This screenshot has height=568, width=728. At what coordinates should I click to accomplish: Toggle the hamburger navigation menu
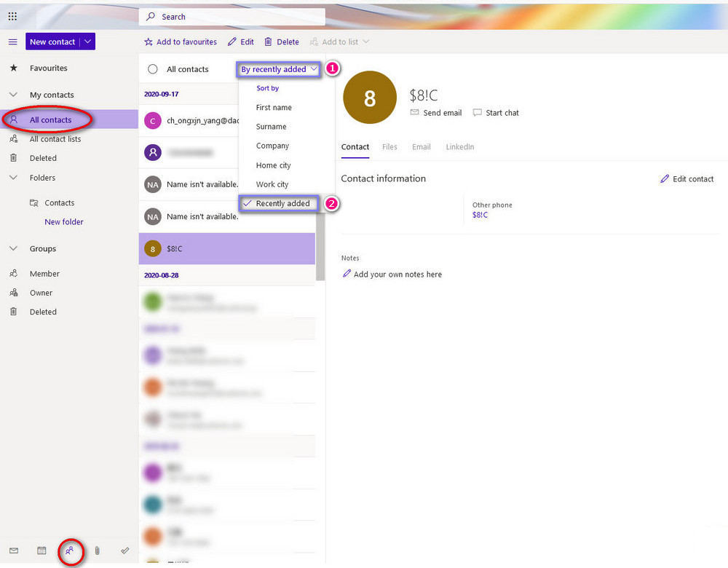coord(13,42)
